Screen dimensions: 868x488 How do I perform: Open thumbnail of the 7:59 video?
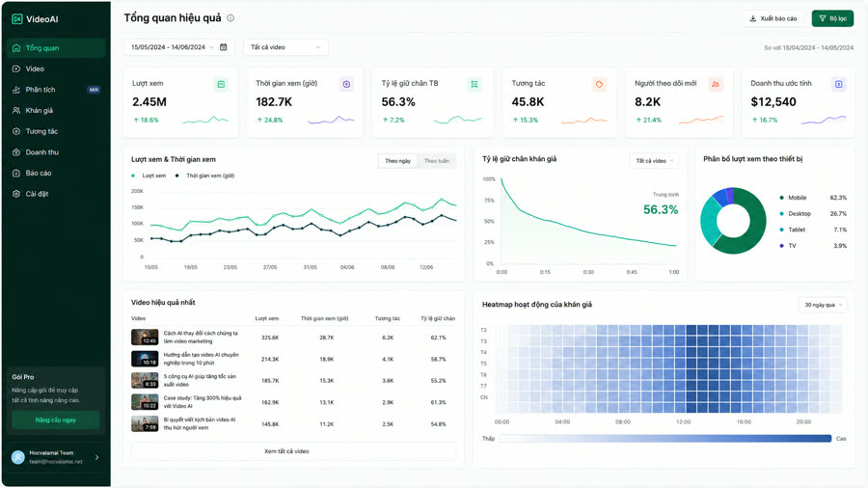[x=145, y=423]
